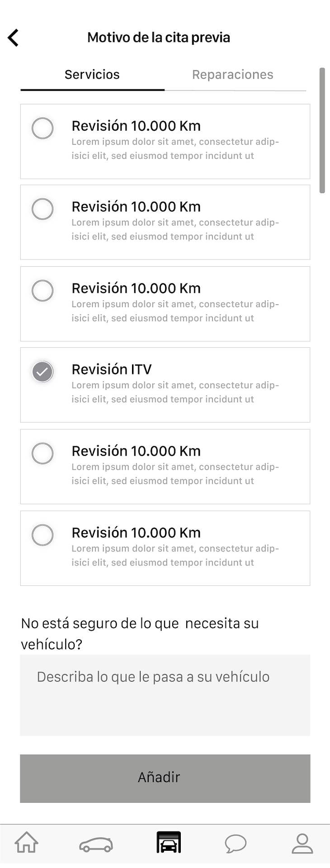The width and height of the screenshot is (330, 868).
Task: Click the vertical scrollbar thumb
Action: coord(322,131)
